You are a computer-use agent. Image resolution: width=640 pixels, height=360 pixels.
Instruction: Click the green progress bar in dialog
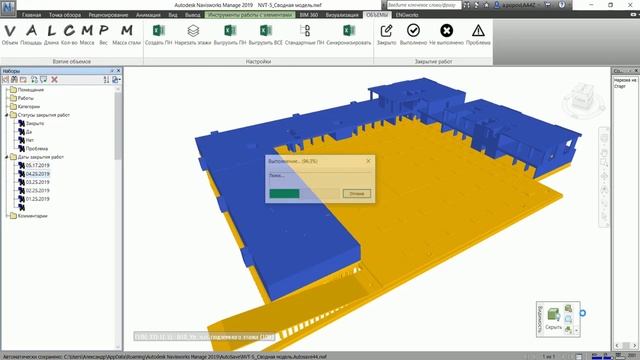(284, 193)
